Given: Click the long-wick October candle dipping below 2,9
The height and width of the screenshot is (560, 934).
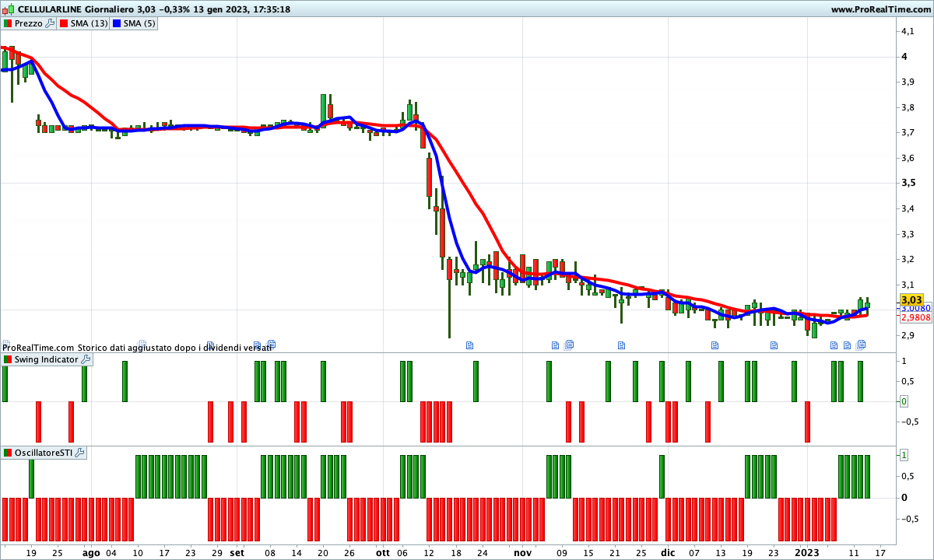Looking at the screenshot, I should (449, 298).
